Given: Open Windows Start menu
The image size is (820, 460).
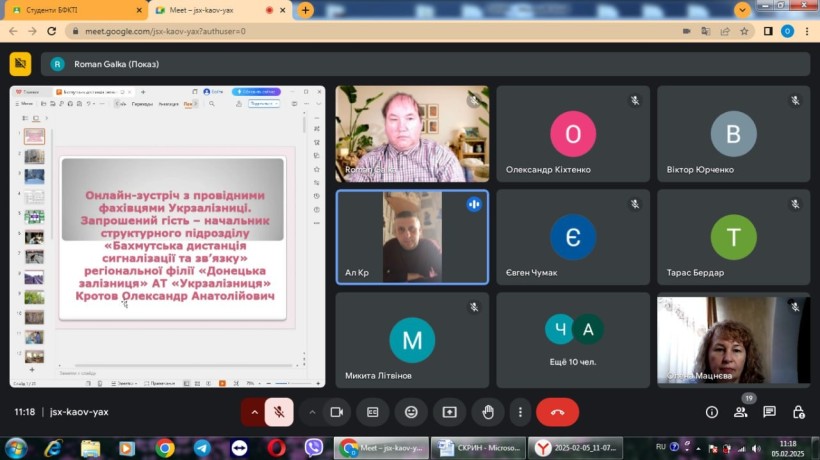Looking at the screenshot, I should pos(16,448).
